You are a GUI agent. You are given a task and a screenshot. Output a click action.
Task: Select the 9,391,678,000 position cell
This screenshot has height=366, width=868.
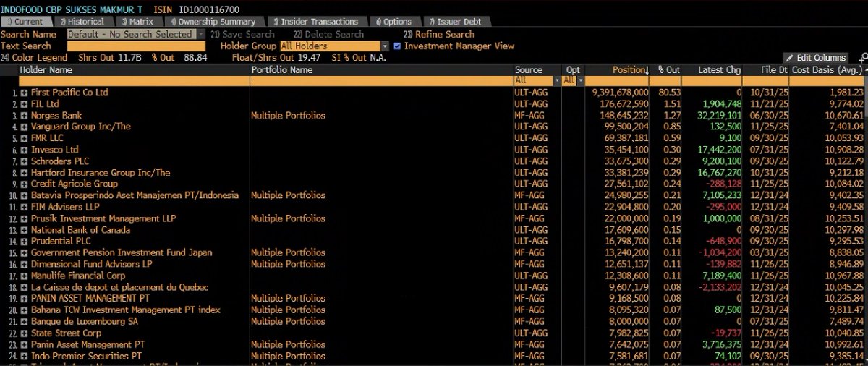[x=620, y=93]
